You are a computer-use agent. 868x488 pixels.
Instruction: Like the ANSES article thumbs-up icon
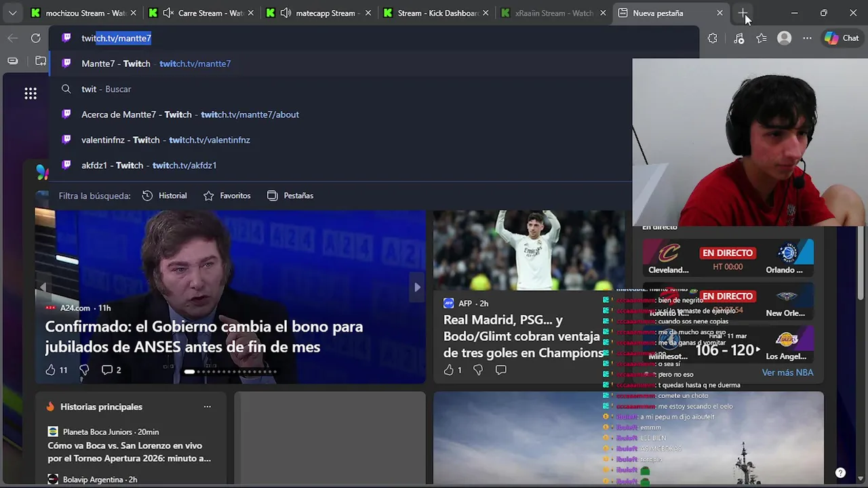50,369
